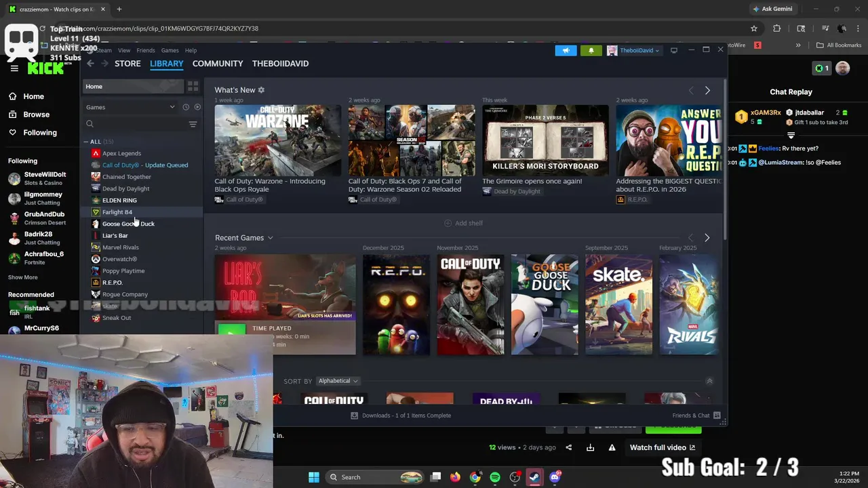The image size is (868, 488).
Task: Click the library search magnifier icon
Action: [90, 124]
